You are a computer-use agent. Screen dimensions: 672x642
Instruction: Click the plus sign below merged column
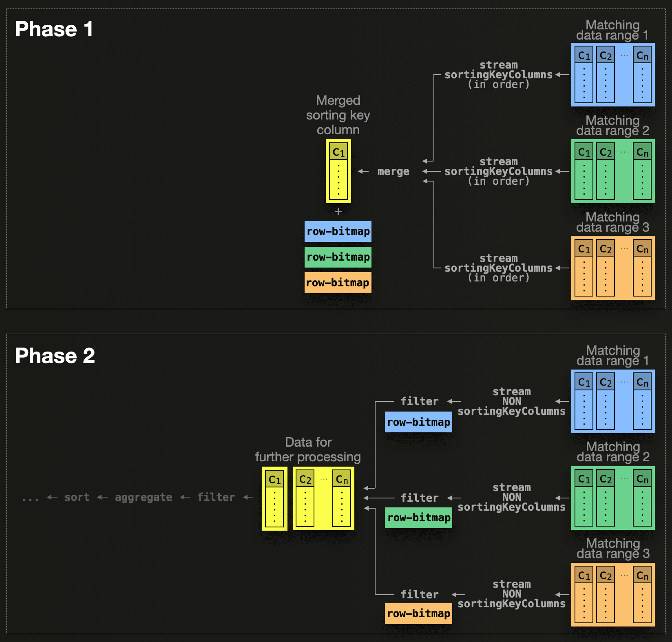338,211
